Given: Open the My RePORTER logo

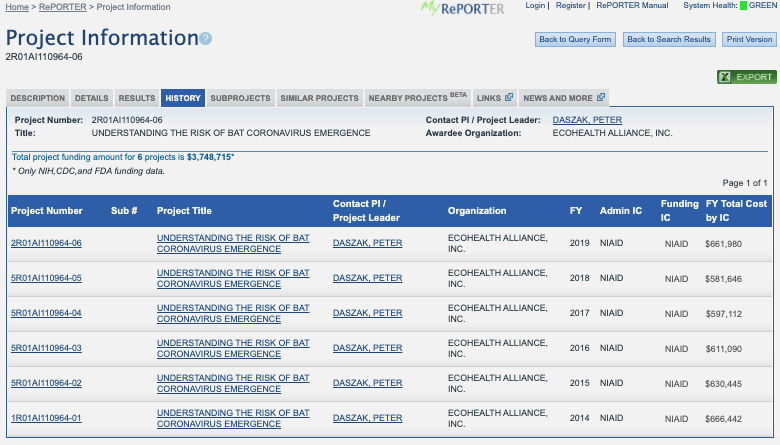Looking at the screenshot, I should (462, 8).
